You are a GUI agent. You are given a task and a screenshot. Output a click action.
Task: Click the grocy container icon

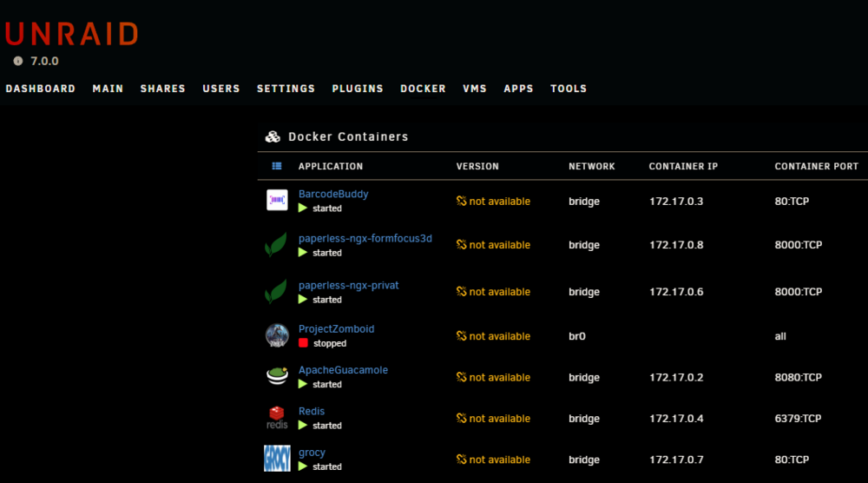click(x=277, y=459)
